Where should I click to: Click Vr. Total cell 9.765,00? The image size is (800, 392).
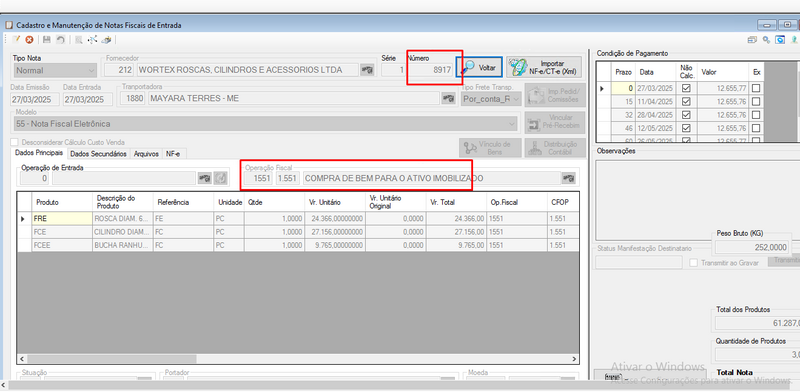[456, 245]
